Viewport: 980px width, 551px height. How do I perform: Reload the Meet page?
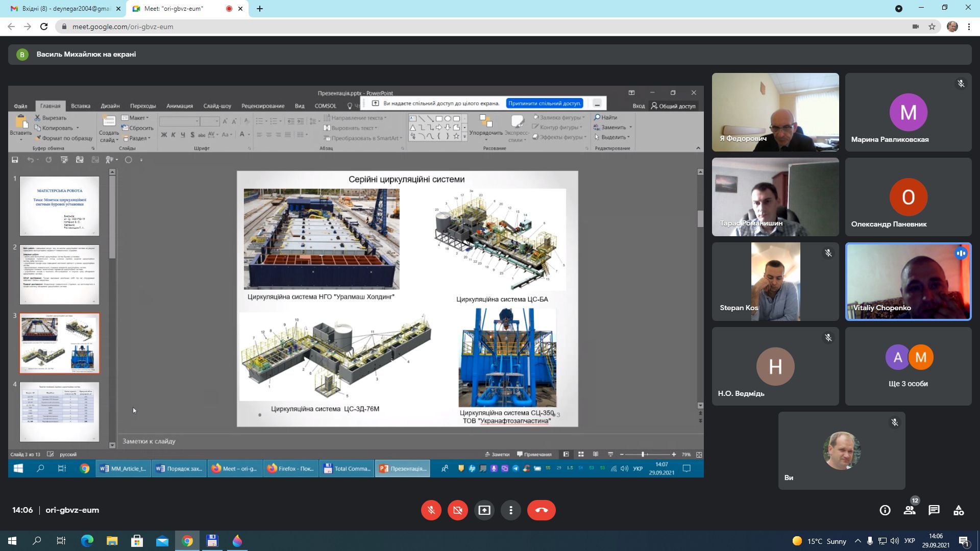[44, 27]
